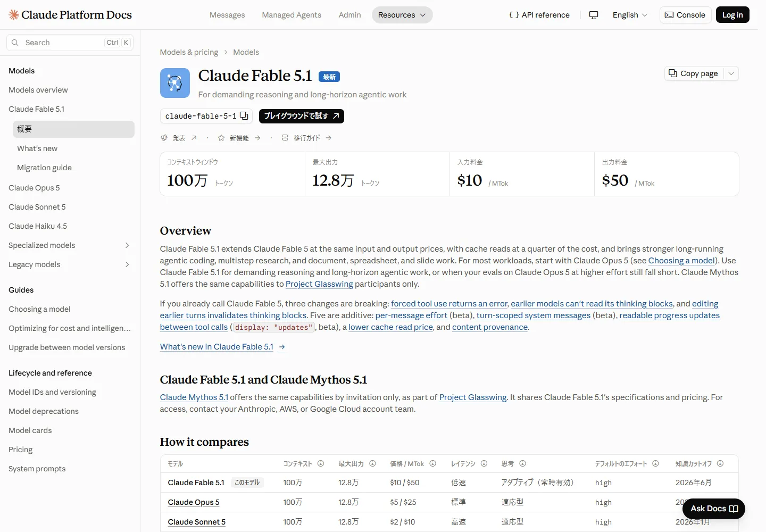Follow the Claude Mythos 5.1 link
Screen dimensions: 766x532
click(x=194, y=397)
